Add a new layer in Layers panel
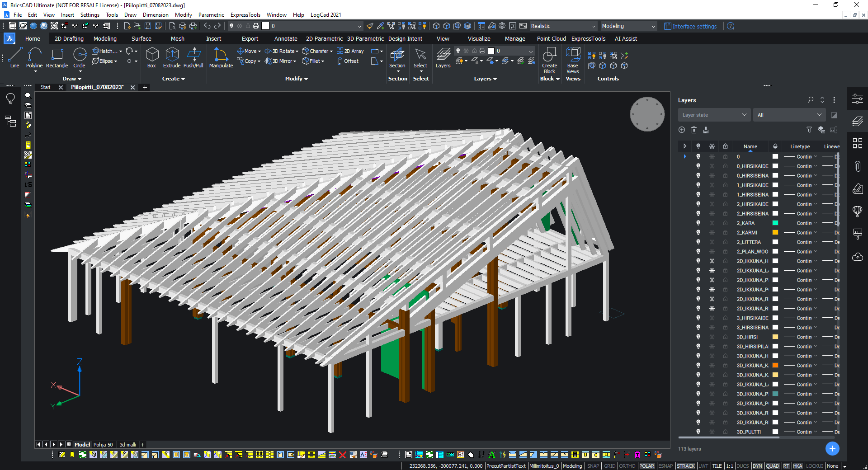This screenshot has height=470, width=868. tap(682, 130)
